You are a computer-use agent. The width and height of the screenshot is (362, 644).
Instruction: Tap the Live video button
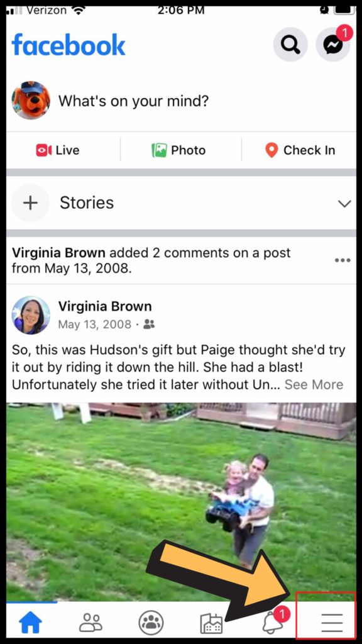57,150
